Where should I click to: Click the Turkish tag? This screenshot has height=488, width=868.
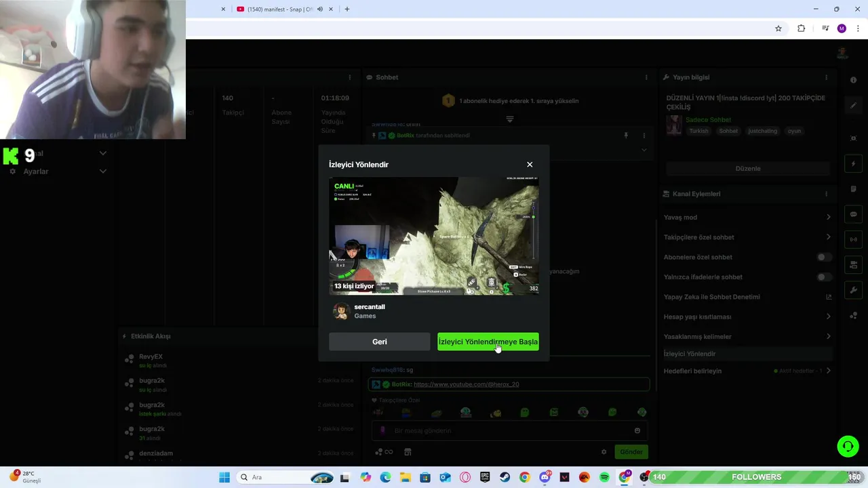698,131
